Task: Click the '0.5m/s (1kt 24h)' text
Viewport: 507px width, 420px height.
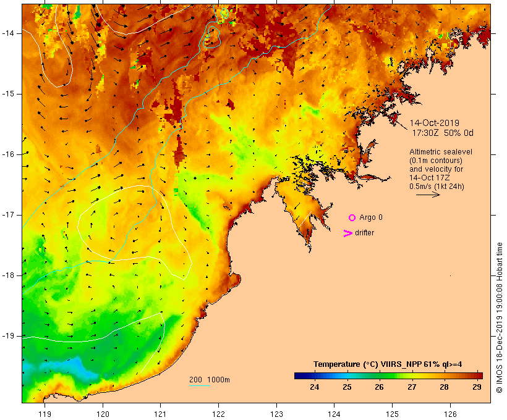Action: point(437,187)
